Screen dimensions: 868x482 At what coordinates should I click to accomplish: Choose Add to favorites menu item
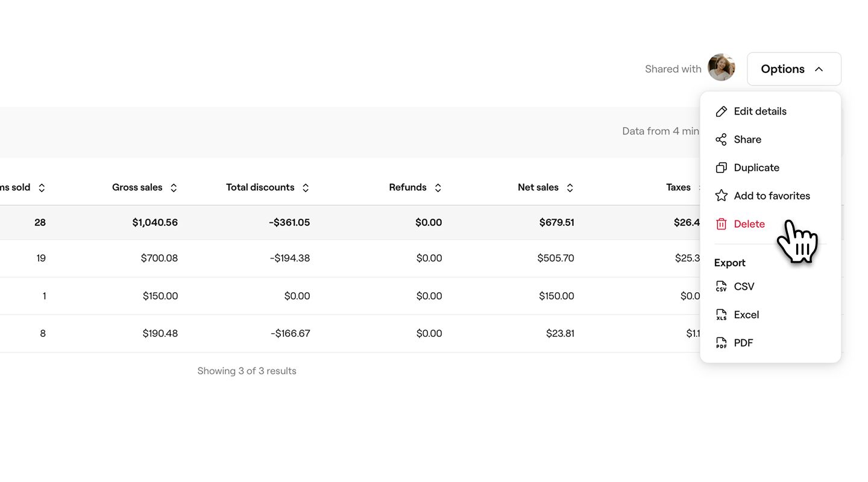(772, 196)
